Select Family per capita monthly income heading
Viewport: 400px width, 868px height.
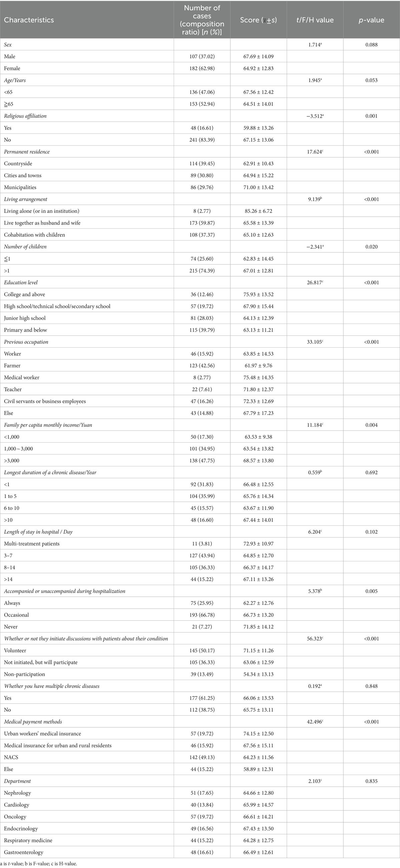48,425
